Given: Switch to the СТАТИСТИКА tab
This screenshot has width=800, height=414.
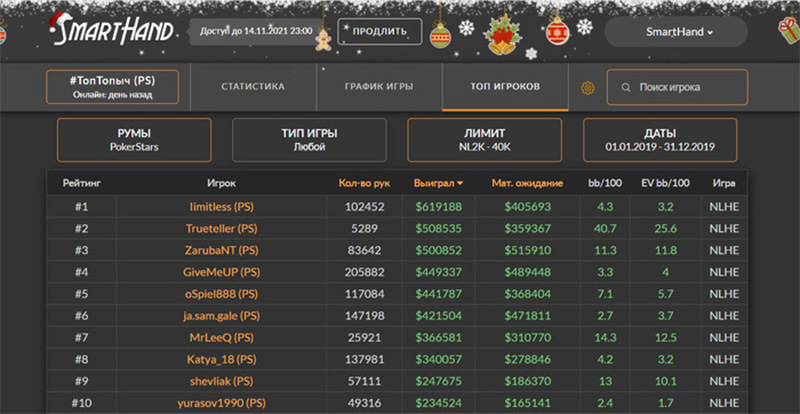Looking at the screenshot, I should (252, 87).
